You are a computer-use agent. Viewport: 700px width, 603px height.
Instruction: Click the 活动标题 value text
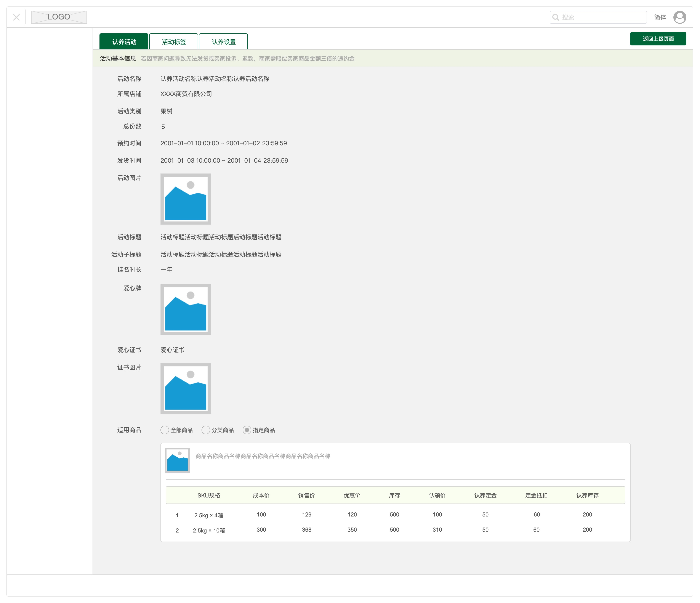[x=221, y=237]
